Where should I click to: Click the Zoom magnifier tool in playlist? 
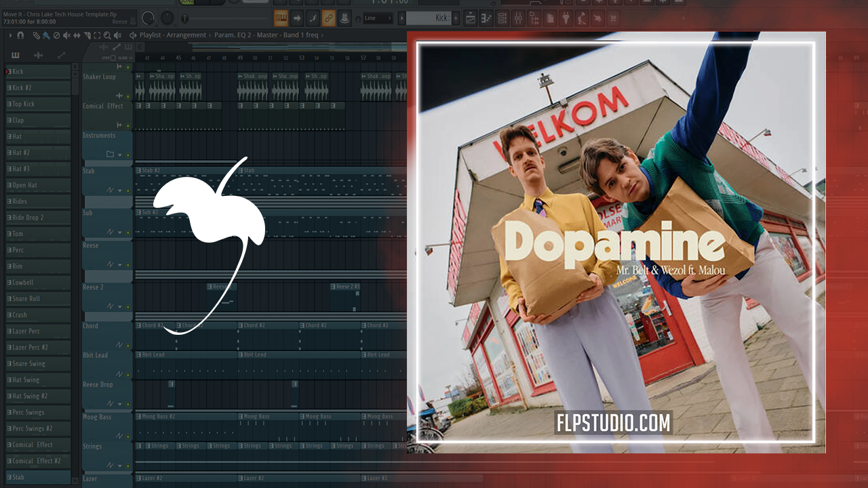pos(106,35)
